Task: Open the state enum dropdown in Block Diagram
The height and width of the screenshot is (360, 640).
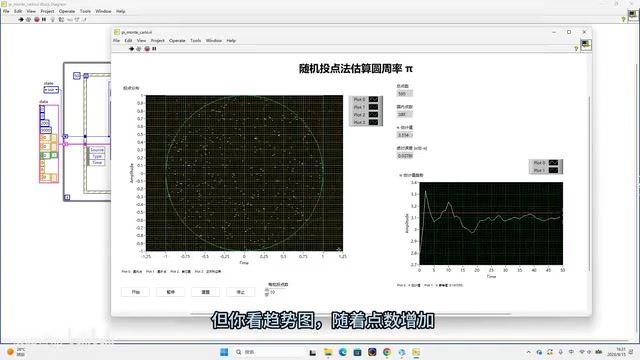Action: (51, 90)
